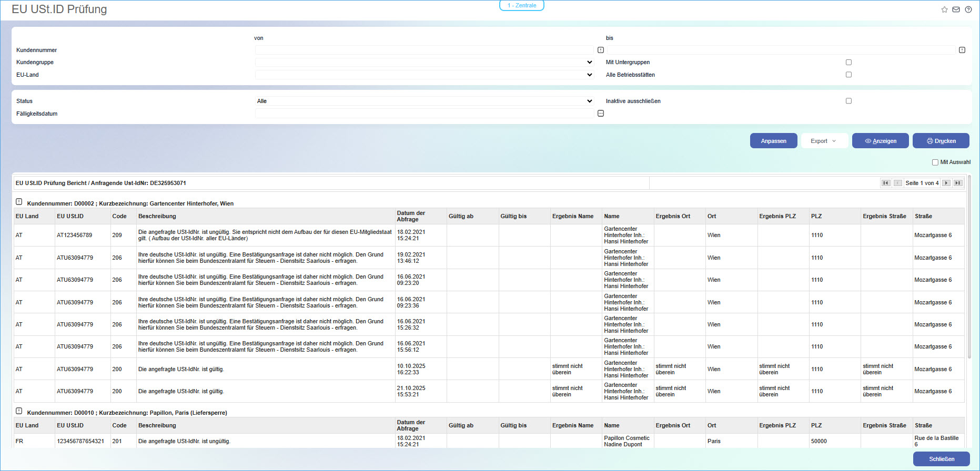Tick the Mit Auswahl checkbox

pos(935,162)
